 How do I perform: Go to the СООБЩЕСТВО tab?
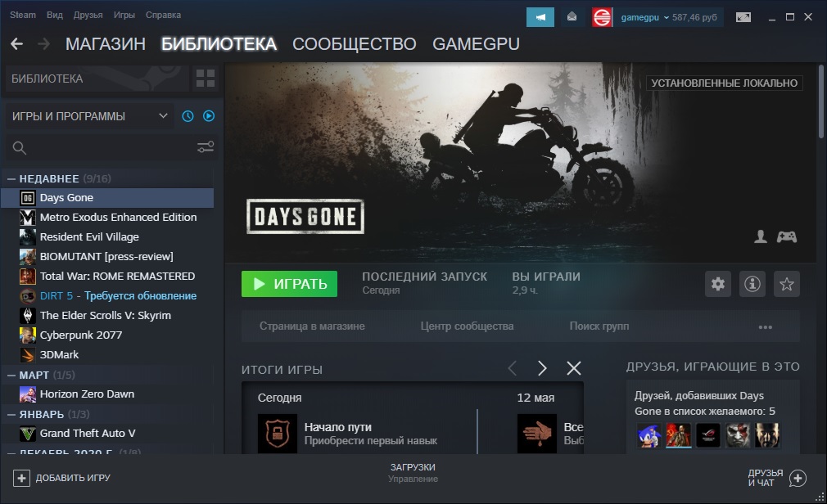355,43
